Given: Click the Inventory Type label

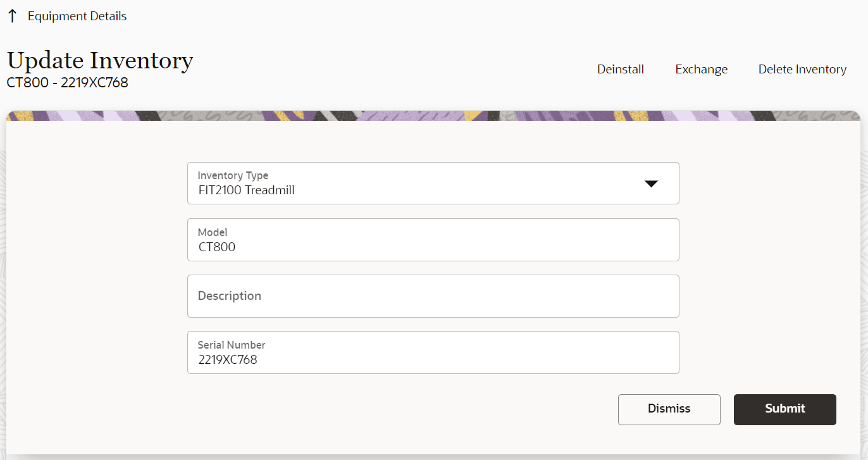Looking at the screenshot, I should tap(233, 176).
